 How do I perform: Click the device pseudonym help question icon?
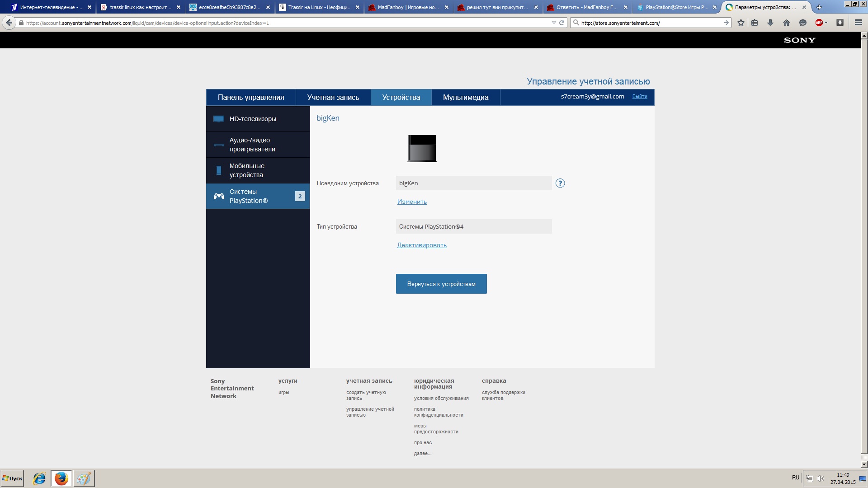click(x=560, y=183)
